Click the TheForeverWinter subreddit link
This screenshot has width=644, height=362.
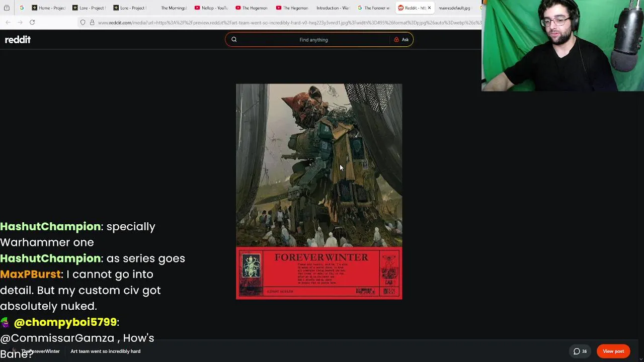tap(40, 351)
